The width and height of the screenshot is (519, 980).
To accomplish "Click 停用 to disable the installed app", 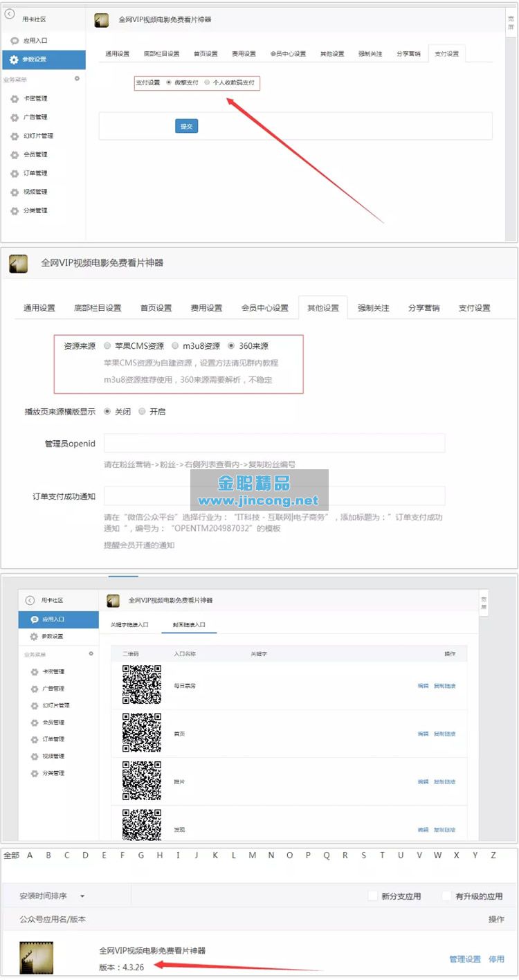I will 496,959.
